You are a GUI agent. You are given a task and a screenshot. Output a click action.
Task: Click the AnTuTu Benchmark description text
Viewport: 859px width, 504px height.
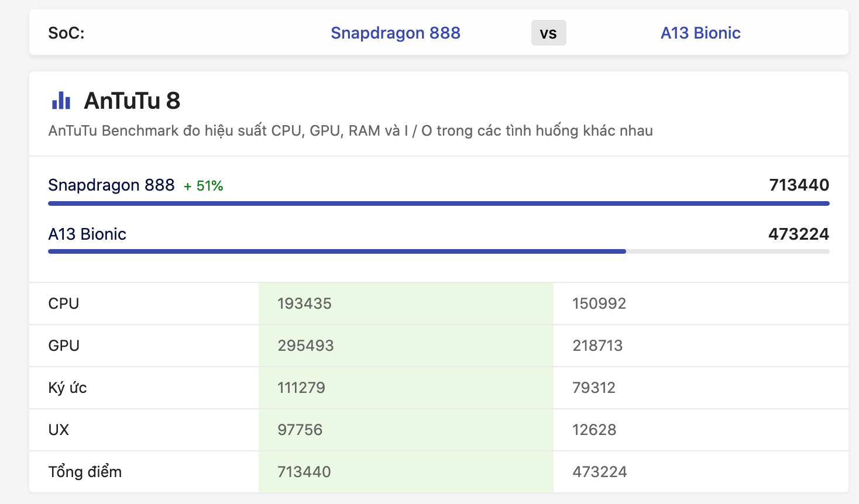tap(351, 130)
